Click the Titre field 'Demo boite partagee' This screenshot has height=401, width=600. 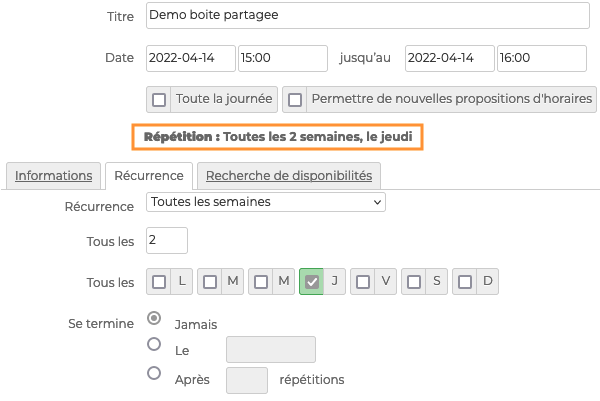[368, 17]
